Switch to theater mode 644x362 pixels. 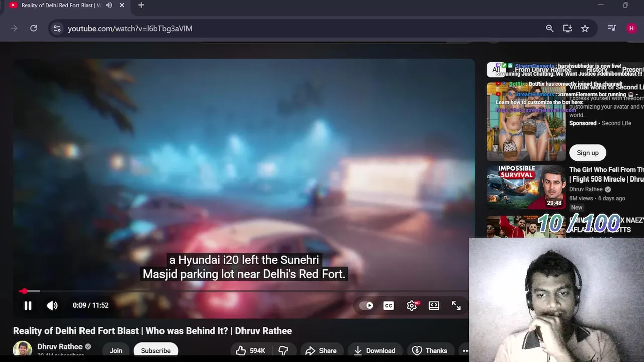[x=434, y=305]
